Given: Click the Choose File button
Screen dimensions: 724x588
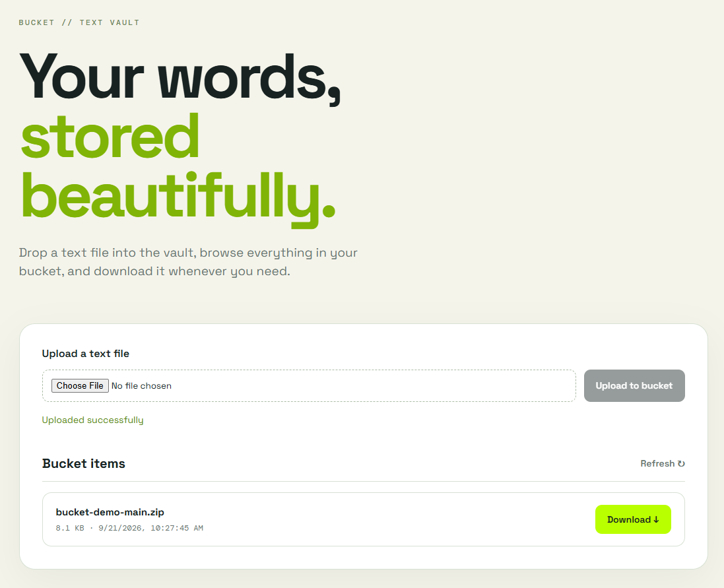Looking at the screenshot, I should 80,386.
